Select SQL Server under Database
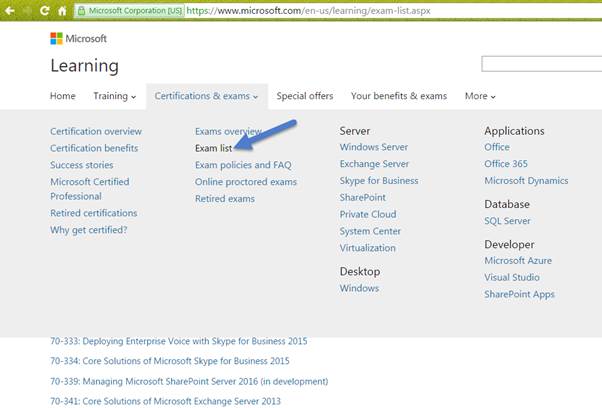602x408 pixels. point(507,221)
